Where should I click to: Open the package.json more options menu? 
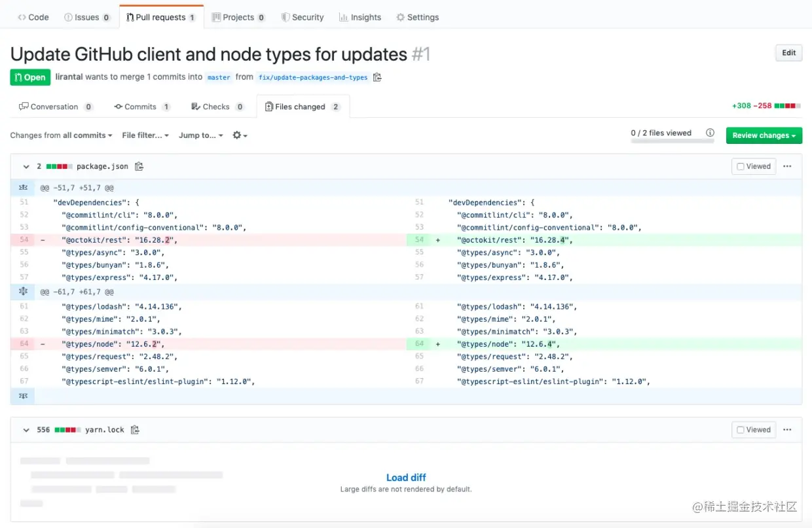787,166
